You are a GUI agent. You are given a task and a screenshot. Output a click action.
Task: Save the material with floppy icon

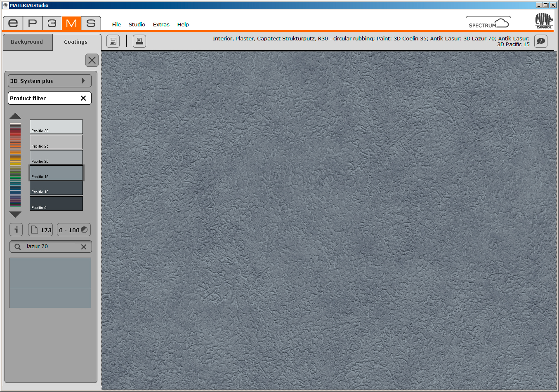click(x=113, y=41)
